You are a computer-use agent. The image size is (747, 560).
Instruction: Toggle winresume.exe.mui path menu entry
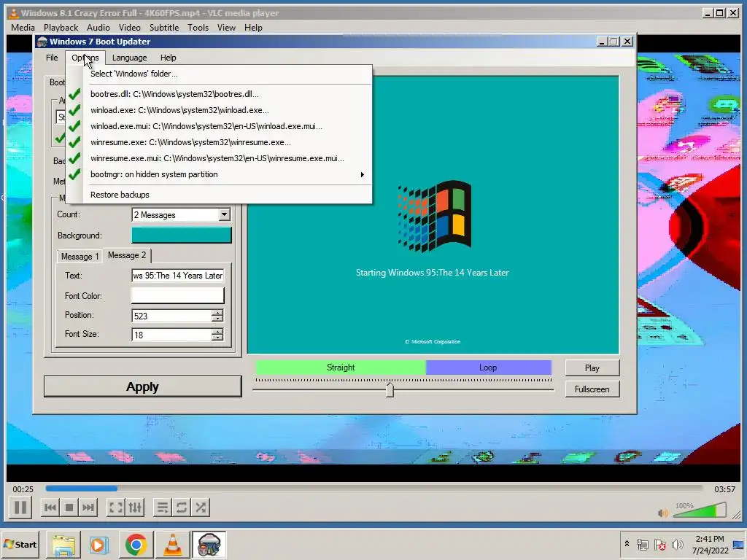click(x=219, y=158)
